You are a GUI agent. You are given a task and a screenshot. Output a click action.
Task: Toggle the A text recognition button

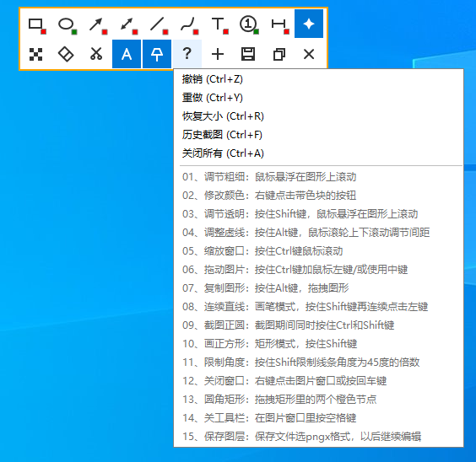(127, 54)
